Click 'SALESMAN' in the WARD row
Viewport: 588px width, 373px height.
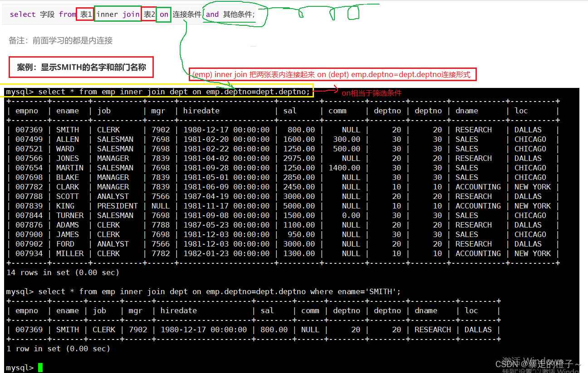[x=115, y=149]
